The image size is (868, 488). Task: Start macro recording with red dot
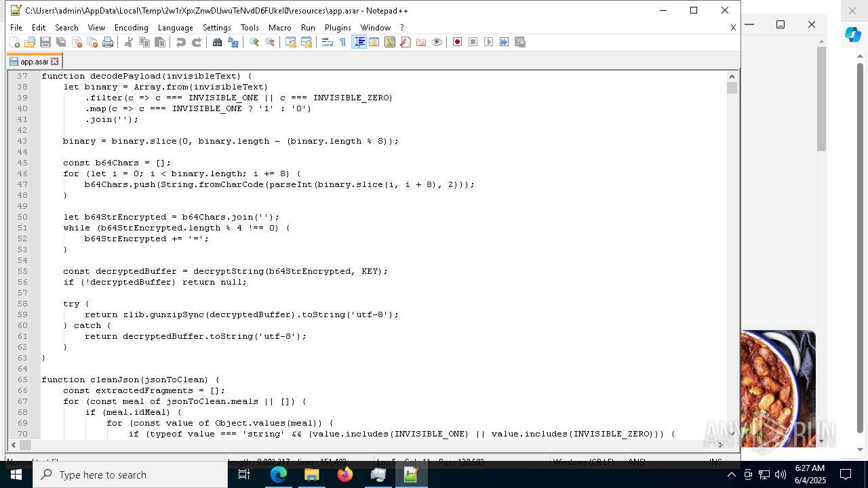458,42
